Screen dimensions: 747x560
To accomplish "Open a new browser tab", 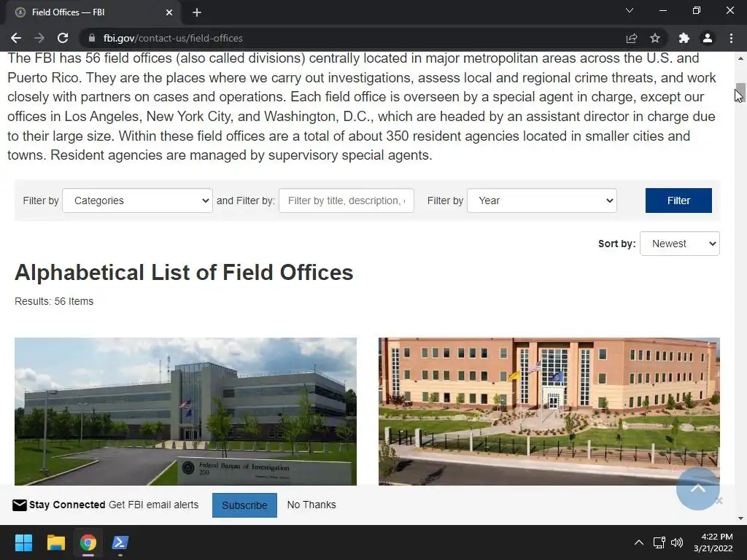I will click(x=197, y=12).
